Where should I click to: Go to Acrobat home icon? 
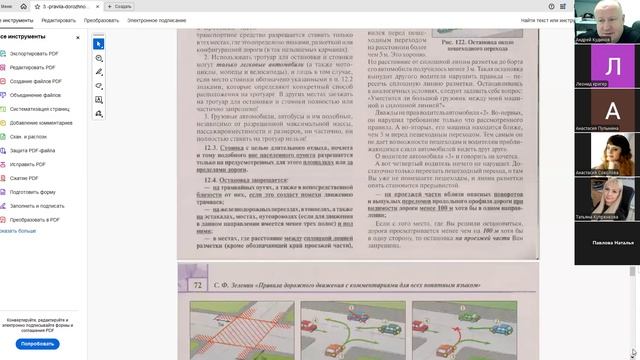coord(23,7)
